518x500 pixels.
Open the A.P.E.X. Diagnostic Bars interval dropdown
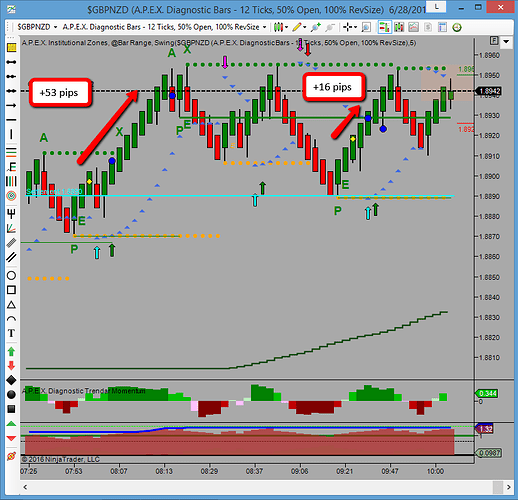click(x=165, y=27)
